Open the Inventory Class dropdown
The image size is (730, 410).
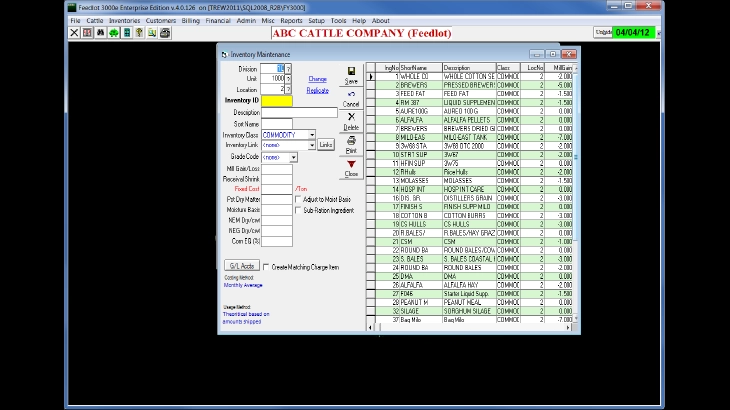[312, 135]
